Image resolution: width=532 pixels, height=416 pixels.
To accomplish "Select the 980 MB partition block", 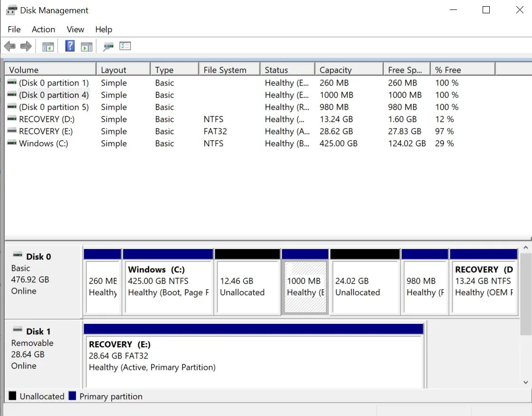I will point(425,282).
